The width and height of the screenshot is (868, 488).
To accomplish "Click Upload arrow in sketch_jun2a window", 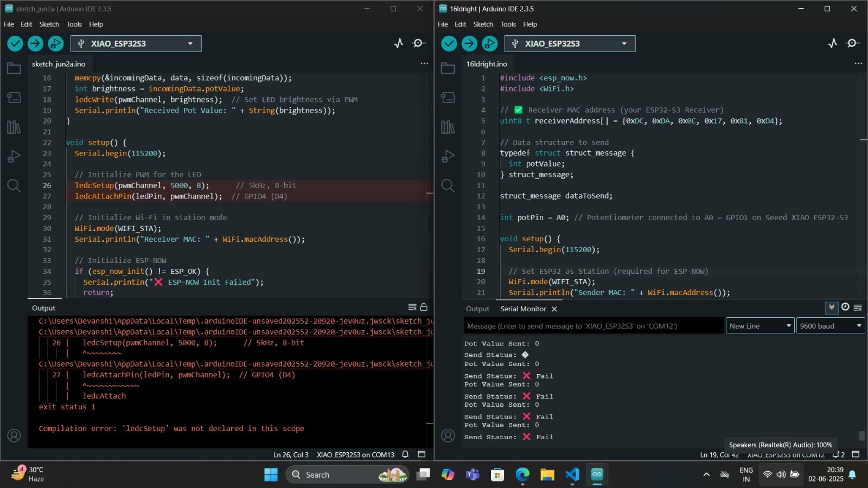I will click(35, 43).
